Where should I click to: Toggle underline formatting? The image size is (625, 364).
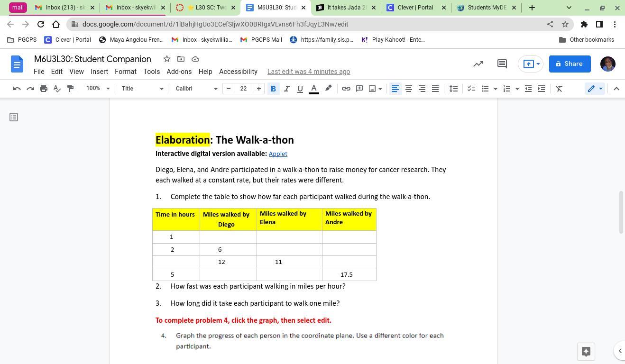[x=300, y=89]
